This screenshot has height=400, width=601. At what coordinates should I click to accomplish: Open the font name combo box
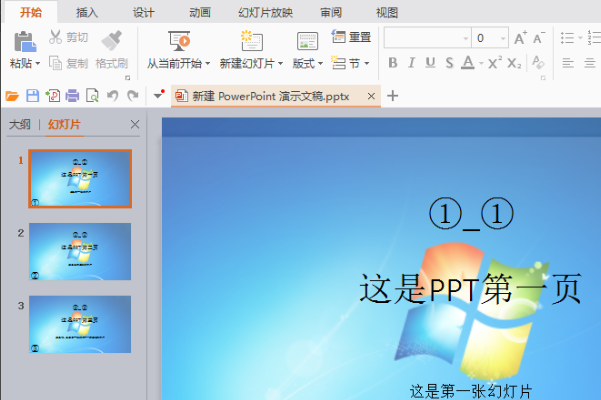click(x=427, y=38)
